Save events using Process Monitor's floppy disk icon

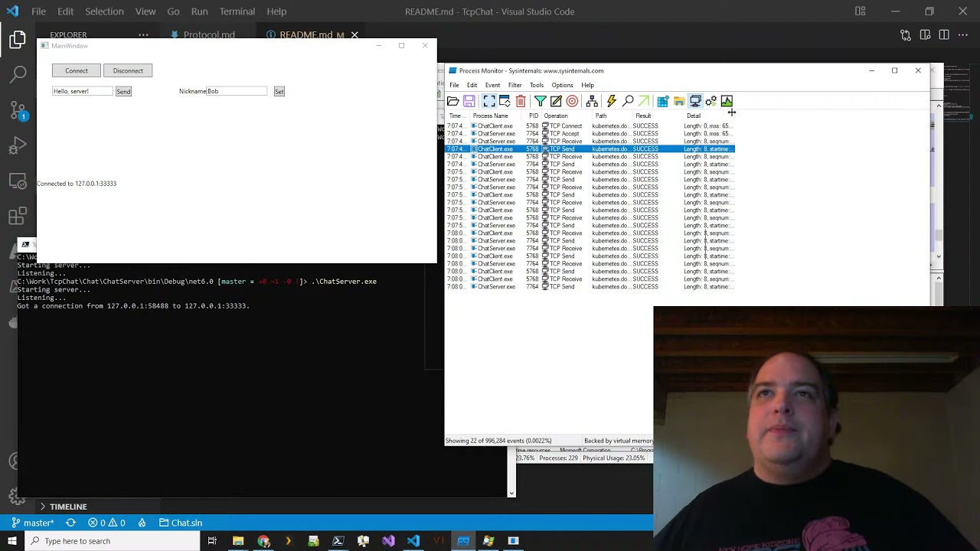(x=469, y=101)
